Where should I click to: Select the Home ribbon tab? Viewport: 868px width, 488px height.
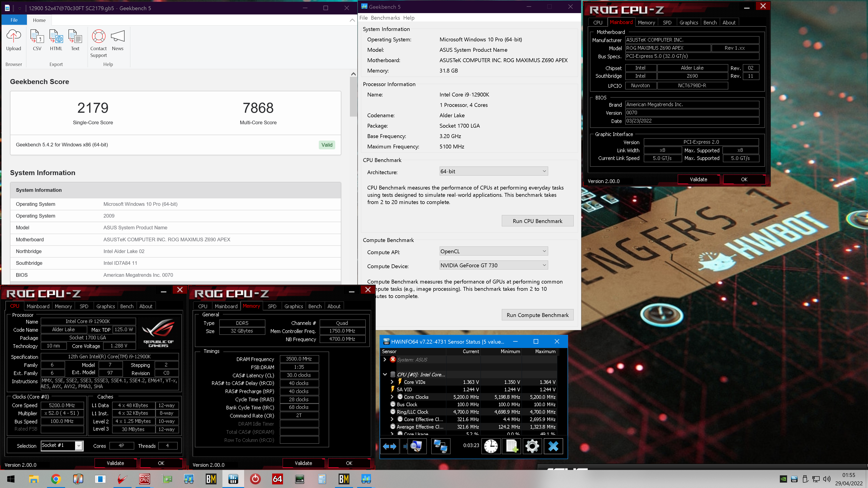coord(39,20)
